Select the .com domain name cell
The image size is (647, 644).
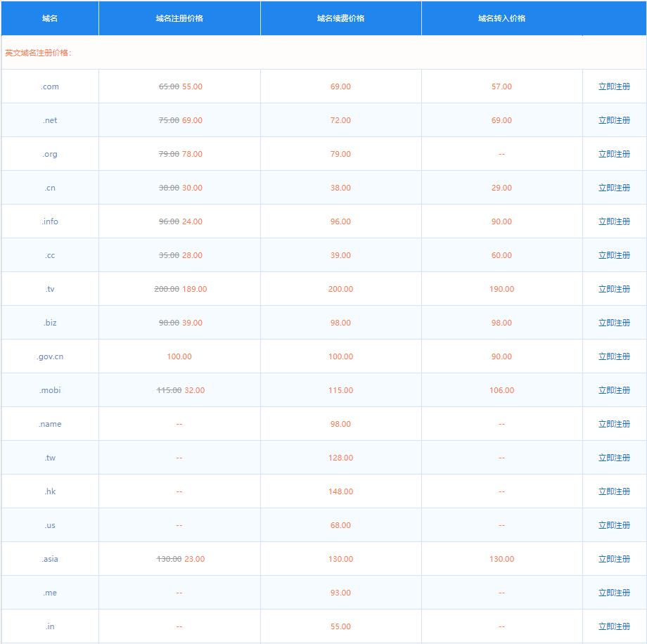pyautogui.click(x=50, y=86)
